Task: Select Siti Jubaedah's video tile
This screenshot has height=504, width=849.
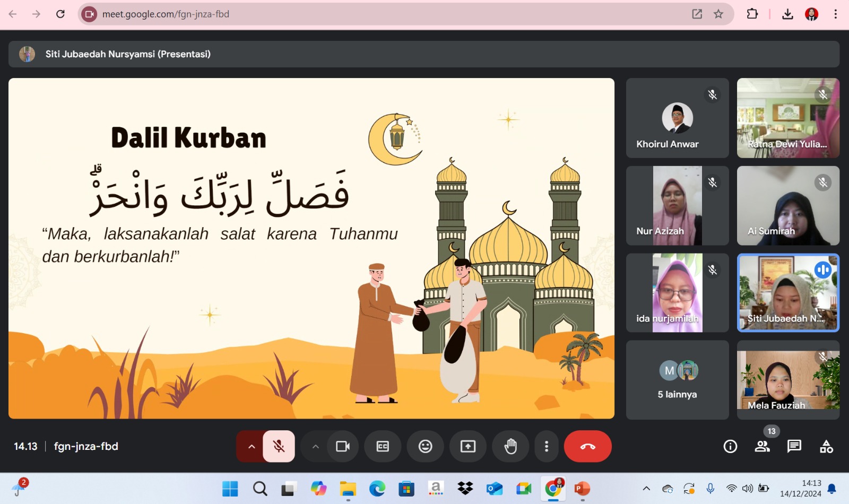Action: coord(788,293)
